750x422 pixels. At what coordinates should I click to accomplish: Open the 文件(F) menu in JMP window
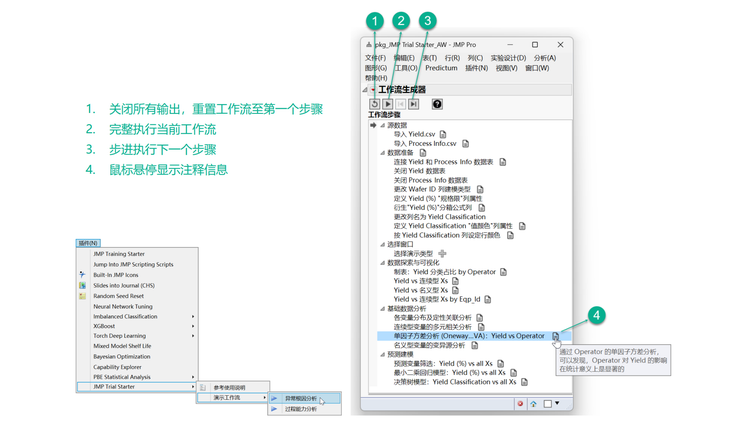click(x=375, y=58)
